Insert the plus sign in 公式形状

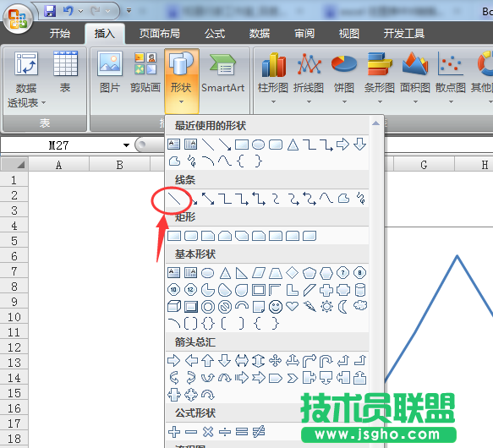tap(174, 432)
